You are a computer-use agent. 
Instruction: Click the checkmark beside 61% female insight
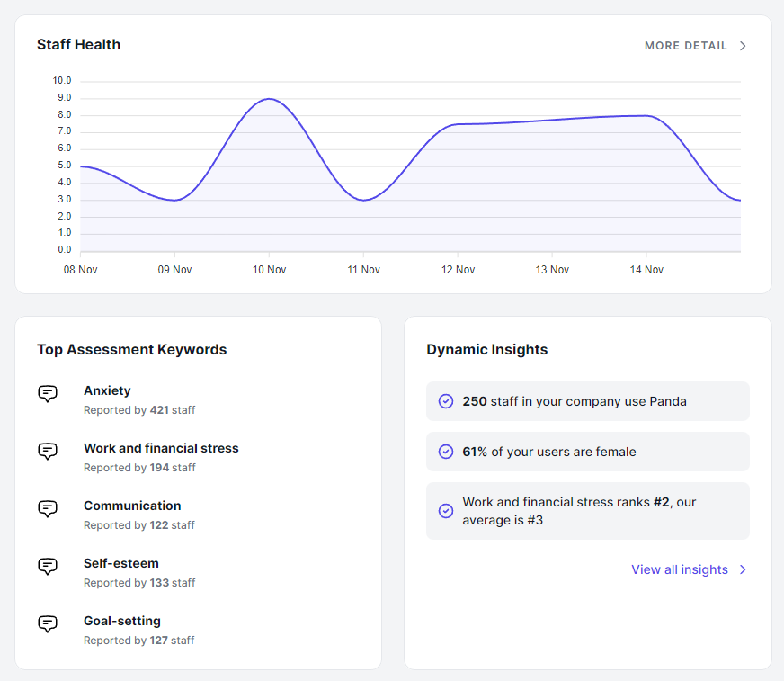pos(445,452)
